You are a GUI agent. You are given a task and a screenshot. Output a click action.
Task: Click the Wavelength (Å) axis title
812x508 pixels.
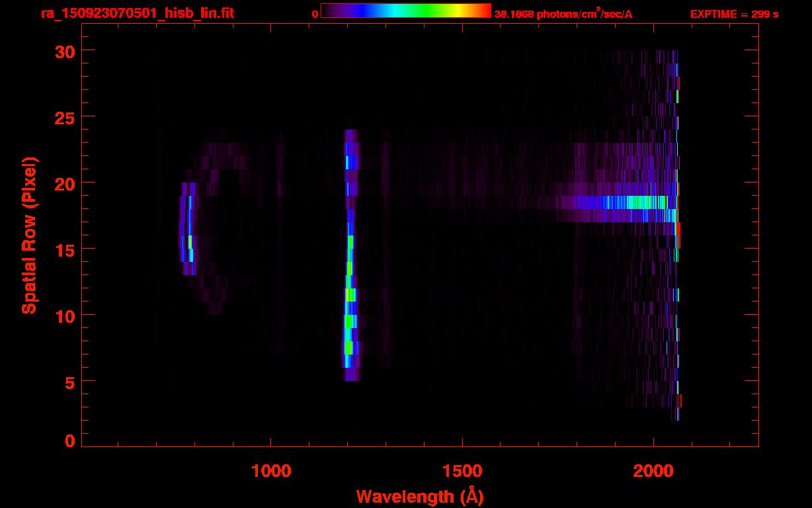[419, 496]
